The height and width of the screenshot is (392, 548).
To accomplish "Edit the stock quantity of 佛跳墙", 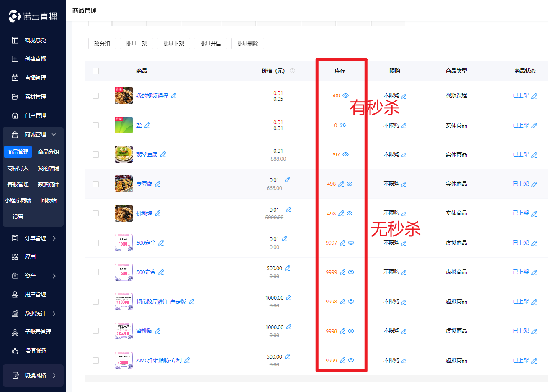I will (x=341, y=214).
